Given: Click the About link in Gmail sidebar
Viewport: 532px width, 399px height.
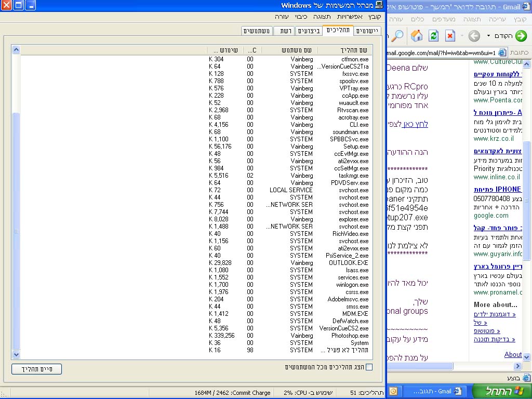Looking at the screenshot, I should (513, 354).
